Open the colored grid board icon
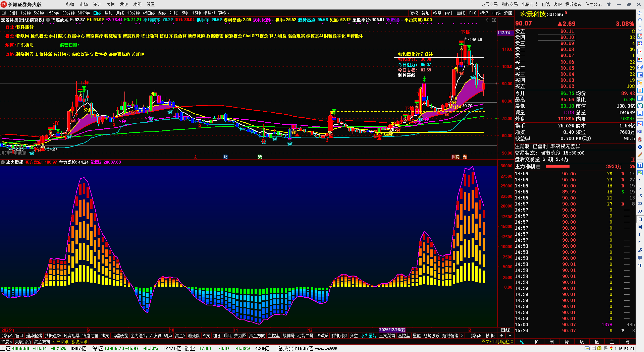 click(x=640, y=44)
